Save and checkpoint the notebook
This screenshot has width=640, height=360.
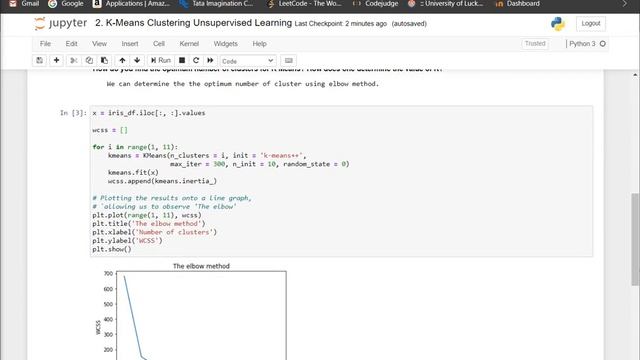[40, 60]
